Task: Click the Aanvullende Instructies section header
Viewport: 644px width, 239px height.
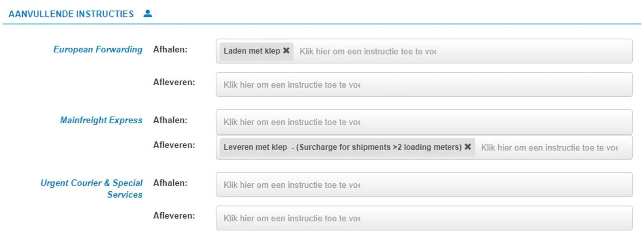Action: tap(71, 14)
